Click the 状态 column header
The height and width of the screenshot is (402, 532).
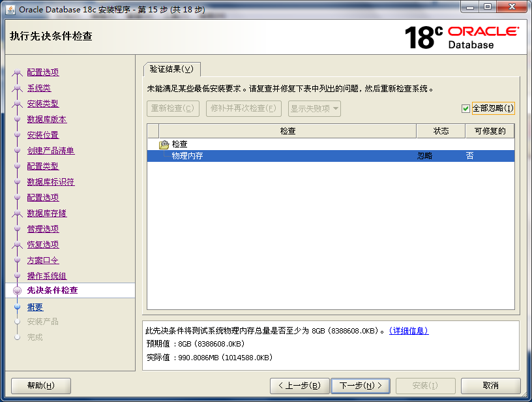[x=441, y=131]
